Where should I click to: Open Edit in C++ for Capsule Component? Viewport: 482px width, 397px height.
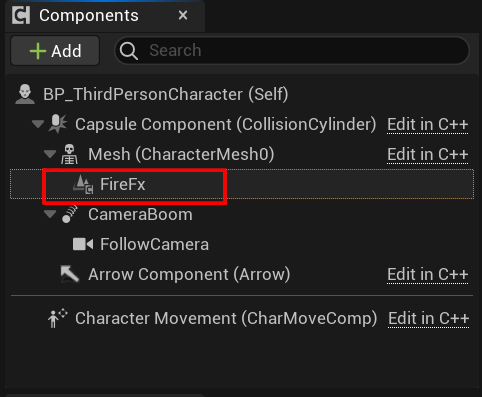click(x=427, y=125)
